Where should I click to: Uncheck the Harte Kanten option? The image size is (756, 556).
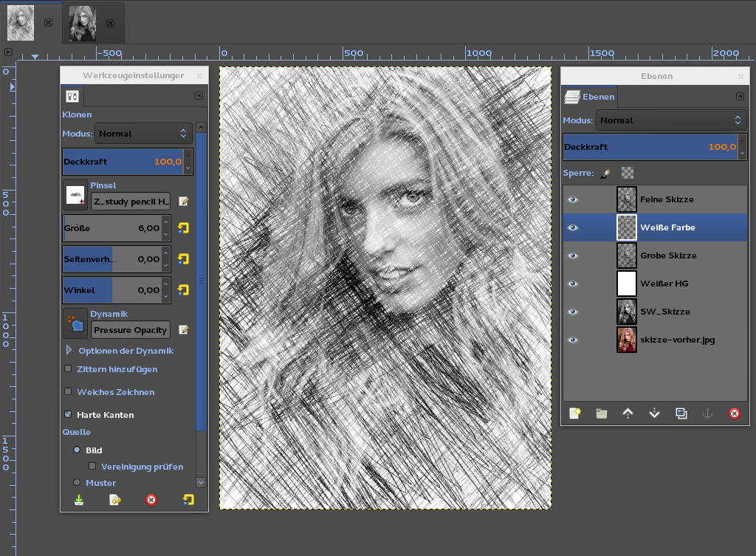click(x=69, y=415)
